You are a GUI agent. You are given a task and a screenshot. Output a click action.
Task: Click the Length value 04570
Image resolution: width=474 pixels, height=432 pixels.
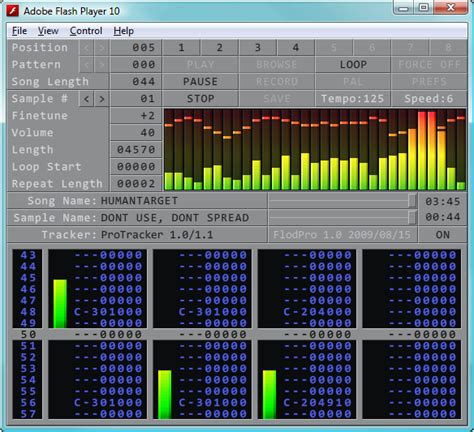click(x=136, y=150)
